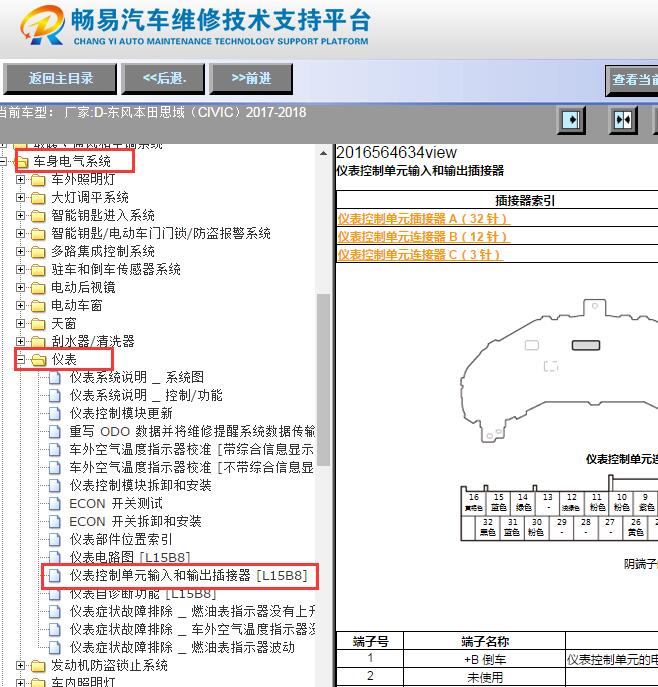Open link 仪表控制单元插接器 A (32 针)
658x687 pixels.
point(423,218)
